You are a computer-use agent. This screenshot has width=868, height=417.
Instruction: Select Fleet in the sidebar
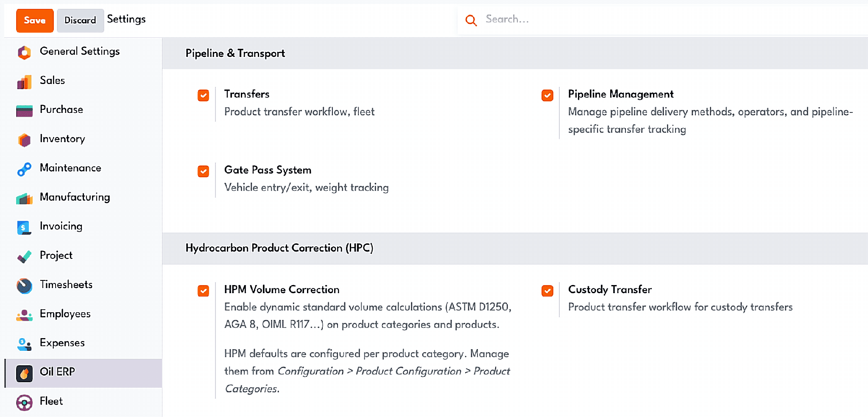(84, 402)
